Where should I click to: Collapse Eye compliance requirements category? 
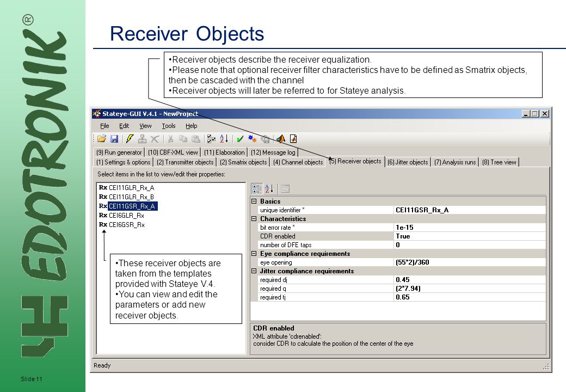254,253
